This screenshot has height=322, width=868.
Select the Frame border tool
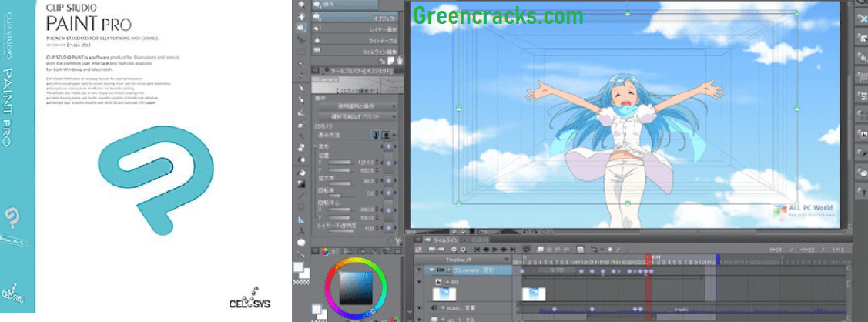coord(301,207)
